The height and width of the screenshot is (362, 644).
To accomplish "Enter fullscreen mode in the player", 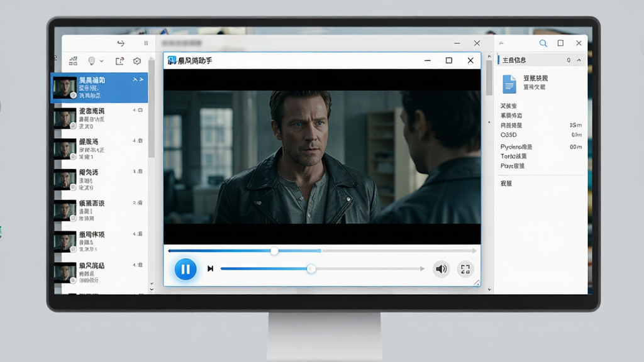I will (x=465, y=269).
